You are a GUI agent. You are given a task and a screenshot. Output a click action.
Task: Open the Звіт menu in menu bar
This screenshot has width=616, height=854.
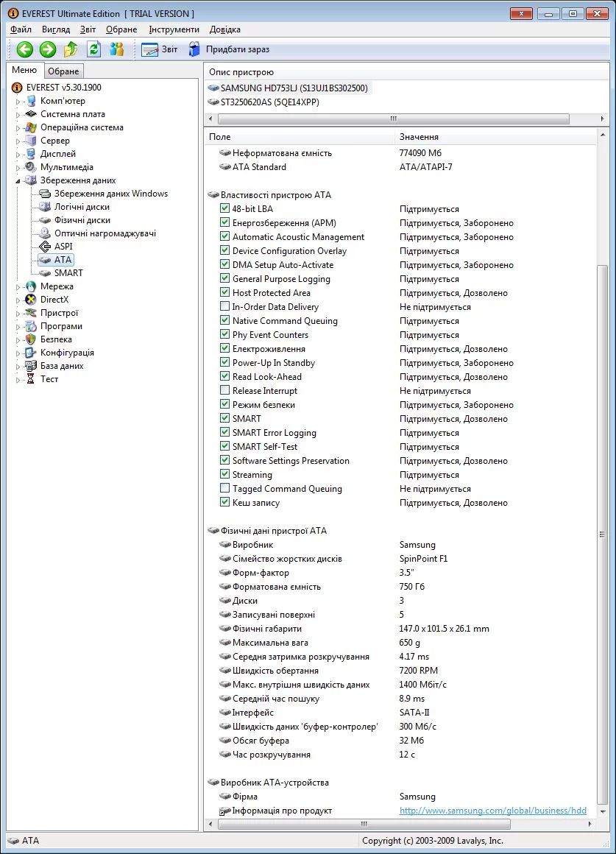88,29
